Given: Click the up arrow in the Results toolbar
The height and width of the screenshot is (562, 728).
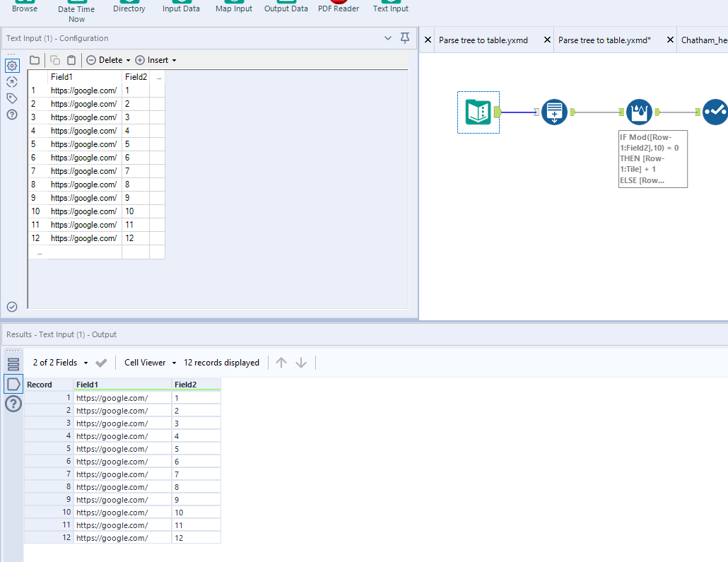Looking at the screenshot, I should click(x=281, y=362).
